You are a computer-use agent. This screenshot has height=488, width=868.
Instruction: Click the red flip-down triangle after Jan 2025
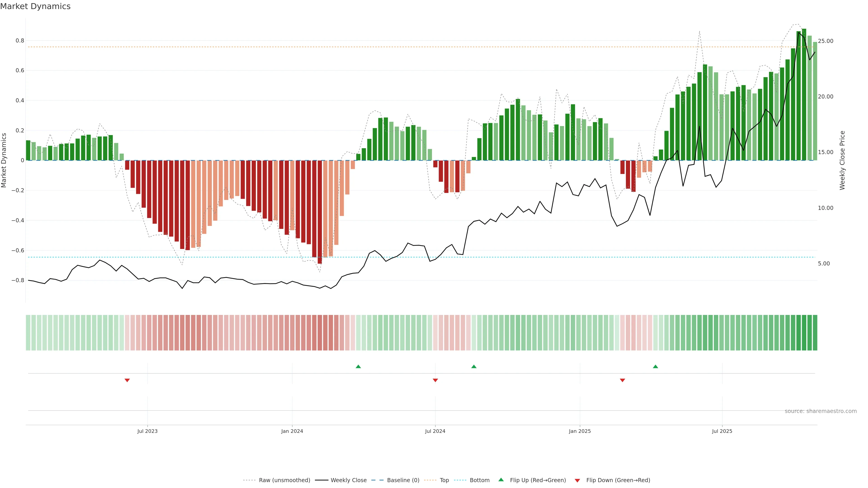[622, 380]
